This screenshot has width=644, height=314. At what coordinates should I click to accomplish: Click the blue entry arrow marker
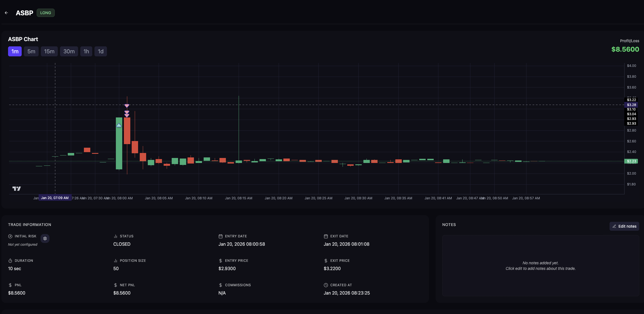point(119,125)
